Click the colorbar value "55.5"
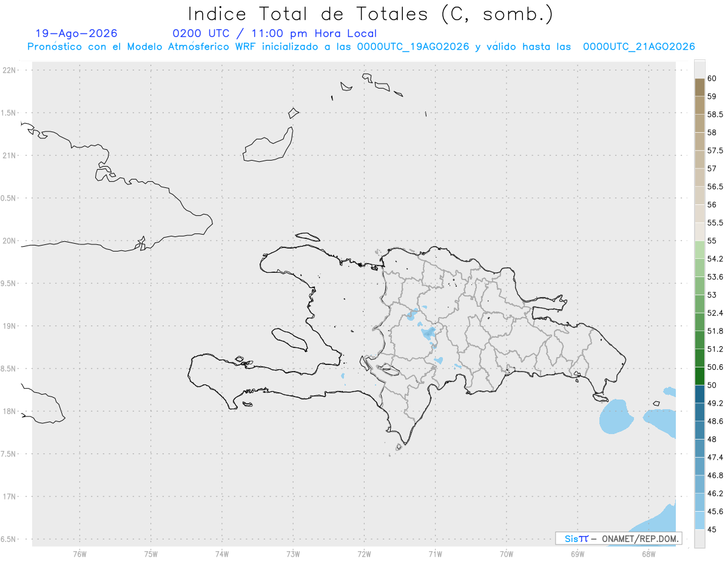 pos(715,222)
